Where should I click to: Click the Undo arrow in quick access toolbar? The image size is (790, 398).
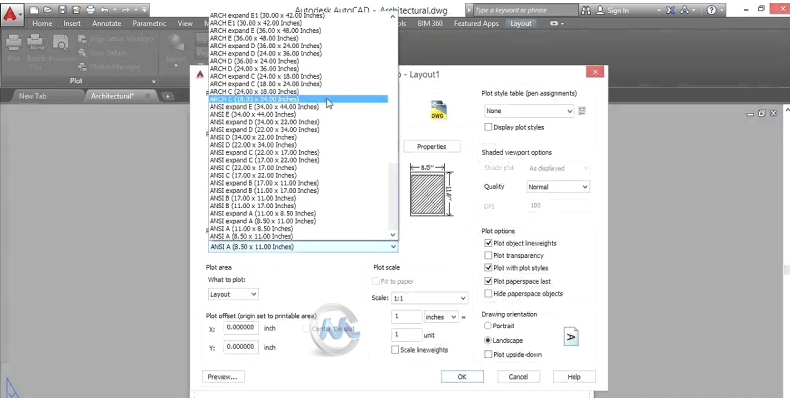tap(105, 10)
